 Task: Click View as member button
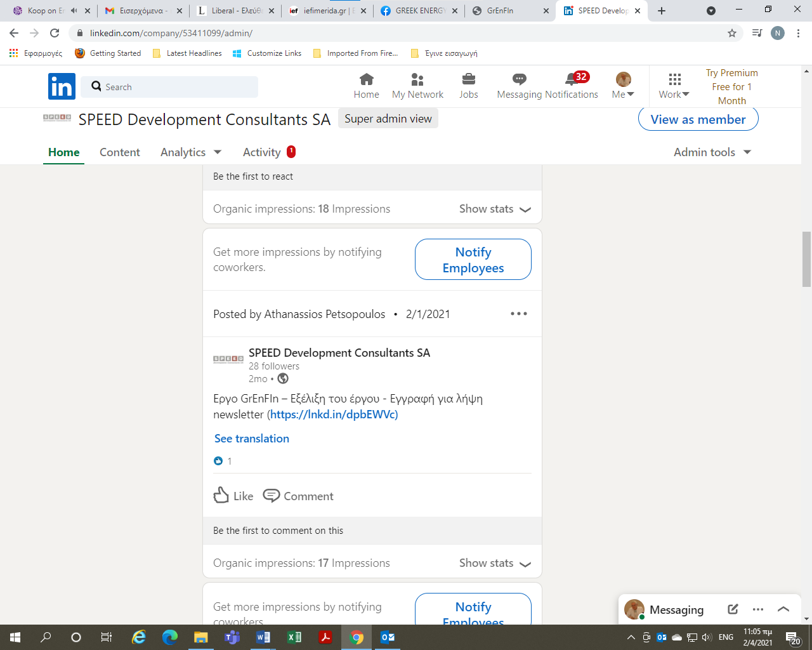click(698, 119)
